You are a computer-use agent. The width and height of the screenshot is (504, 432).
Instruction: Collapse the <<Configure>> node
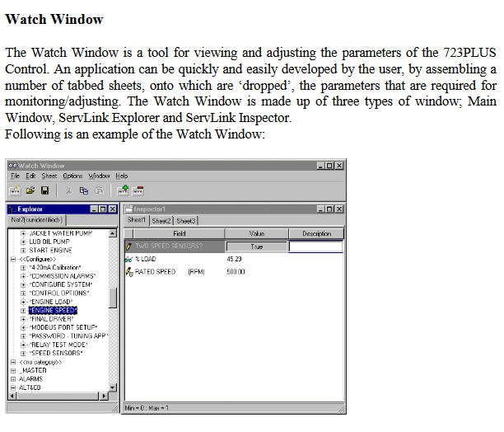click(x=13, y=259)
